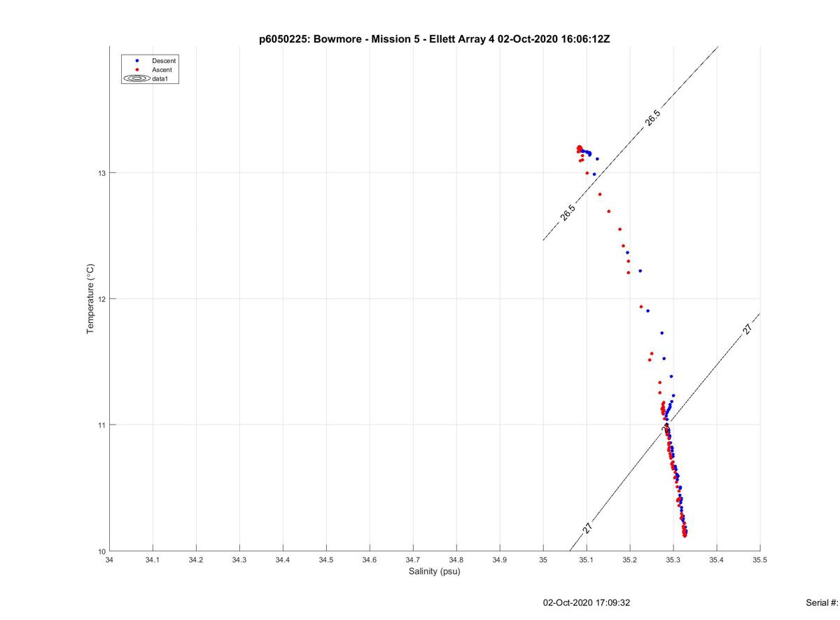840x620 pixels.
Task: Click the lower 26.5 density contour label
Action: coord(568,213)
